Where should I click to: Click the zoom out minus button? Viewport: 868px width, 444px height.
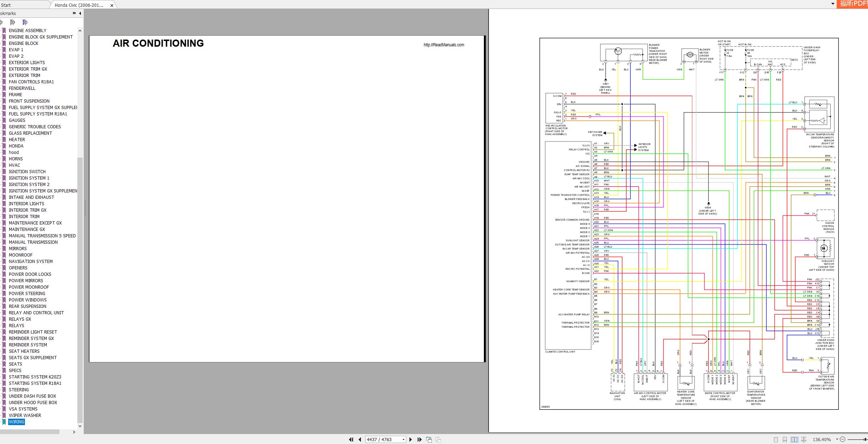click(x=842, y=439)
